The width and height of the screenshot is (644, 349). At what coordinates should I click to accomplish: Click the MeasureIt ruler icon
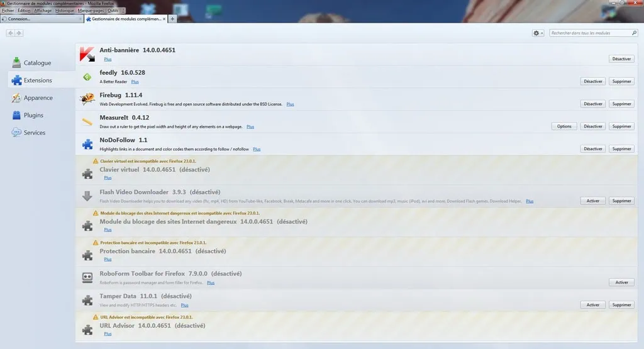[87, 121]
